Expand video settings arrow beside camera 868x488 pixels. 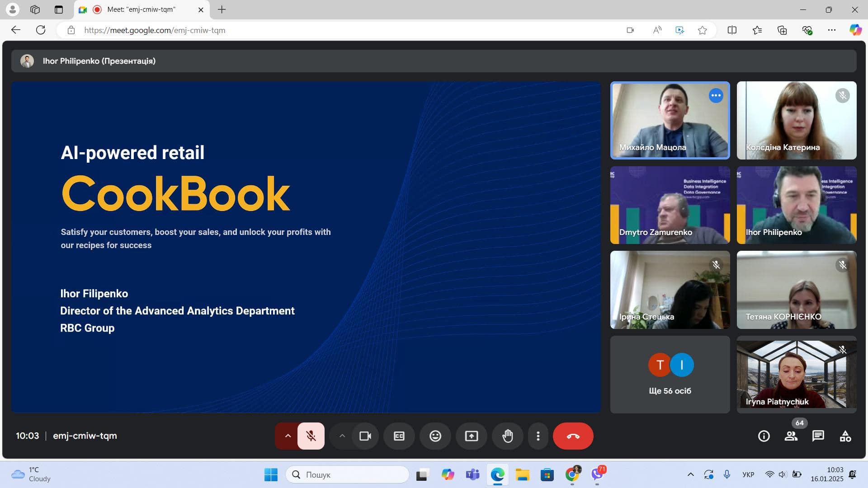click(x=342, y=436)
